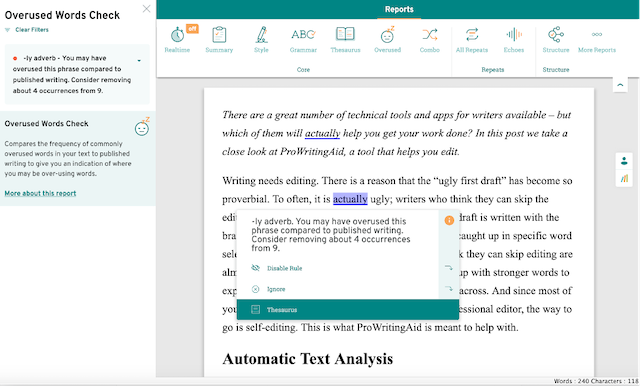Image resolution: width=640 pixels, height=386 pixels.
Task: Click the arrow beside Ignore
Action: coord(449,289)
